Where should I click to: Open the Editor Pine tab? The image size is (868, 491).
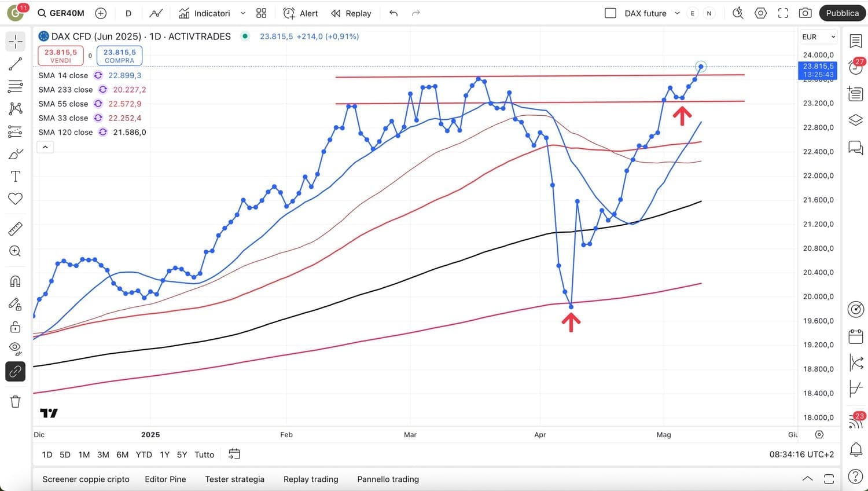(x=165, y=479)
